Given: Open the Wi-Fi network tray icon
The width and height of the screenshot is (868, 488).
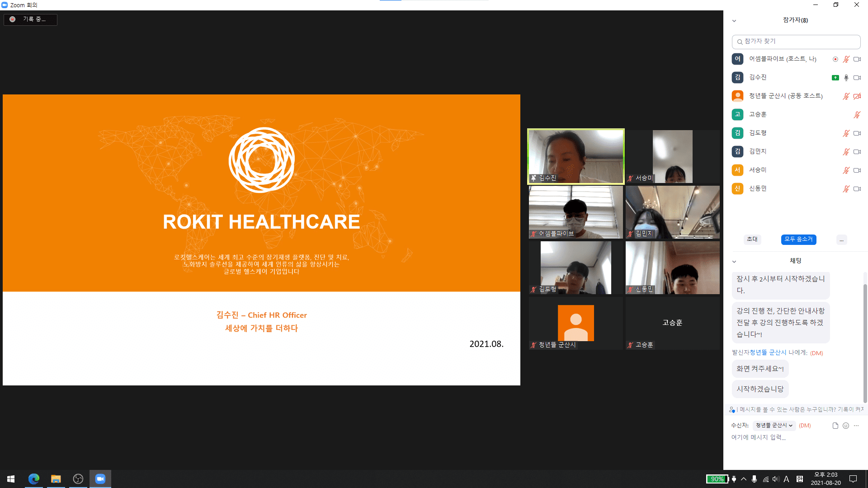Looking at the screenshot, I should (x=766, y=479).
